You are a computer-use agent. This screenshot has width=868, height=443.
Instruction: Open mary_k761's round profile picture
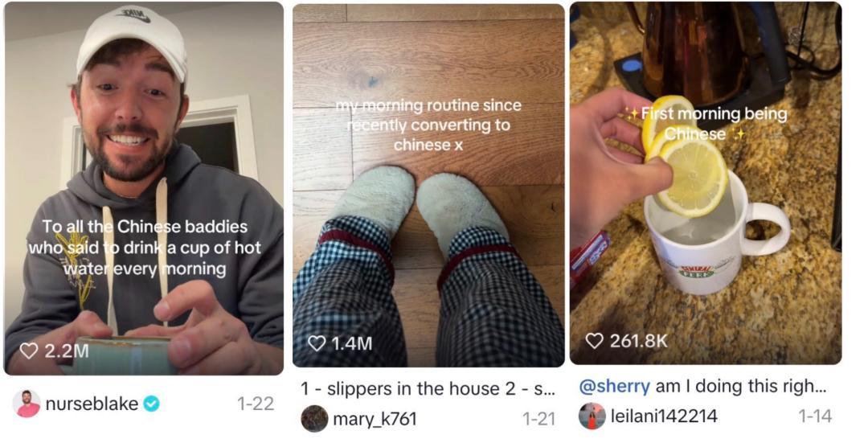[314, 419]
